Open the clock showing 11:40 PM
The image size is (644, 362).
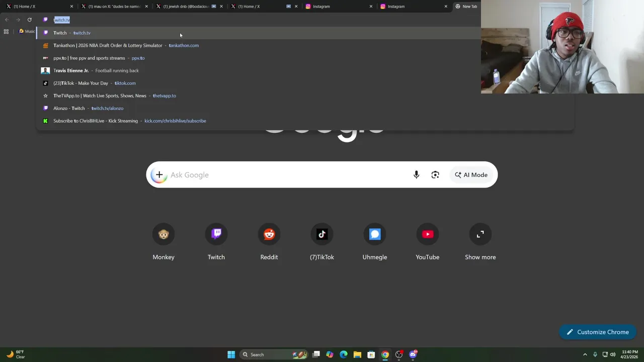(630, 354)
